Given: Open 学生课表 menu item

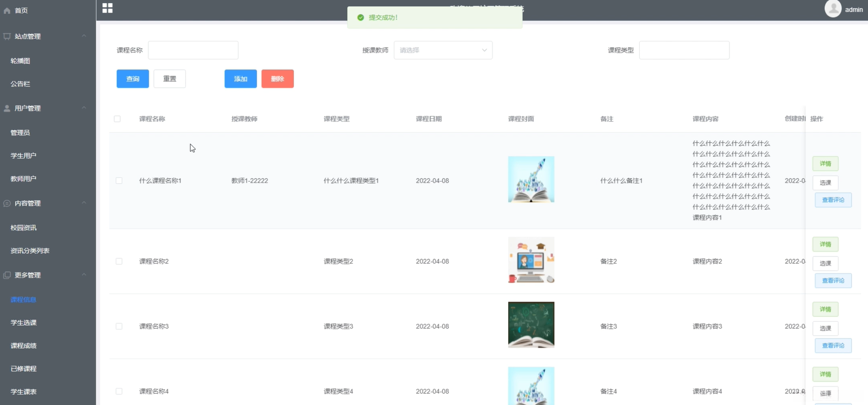Looking at the screenshot, I should coord(23,391).
